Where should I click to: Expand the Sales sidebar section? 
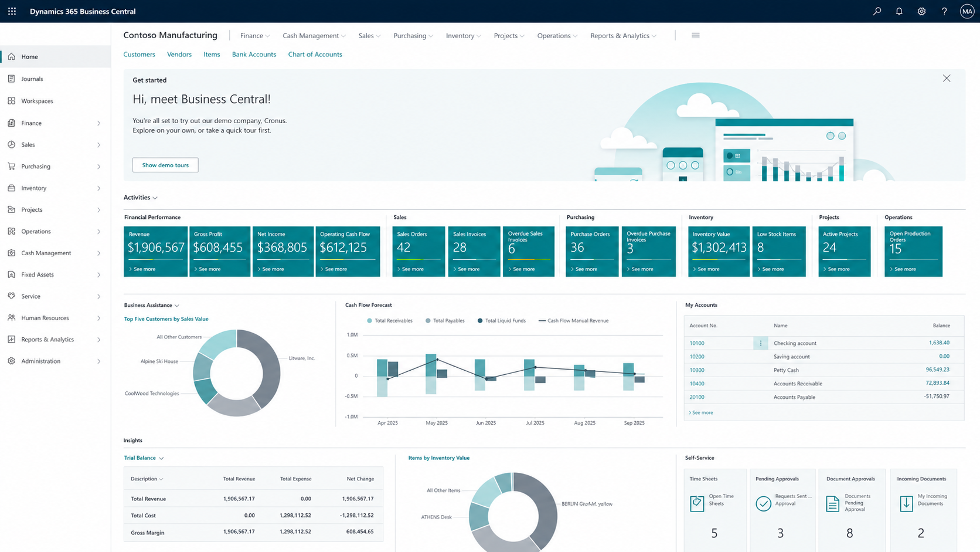98,145
